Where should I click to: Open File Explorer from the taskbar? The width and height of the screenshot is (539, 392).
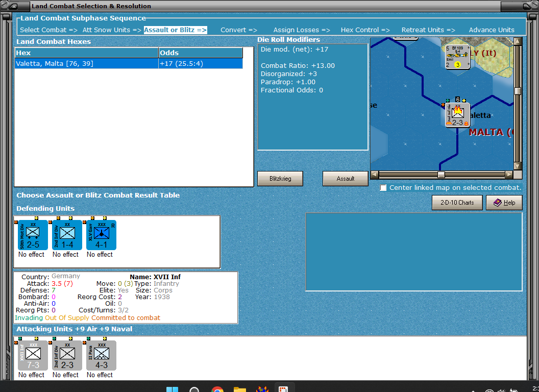pos(239,389)
